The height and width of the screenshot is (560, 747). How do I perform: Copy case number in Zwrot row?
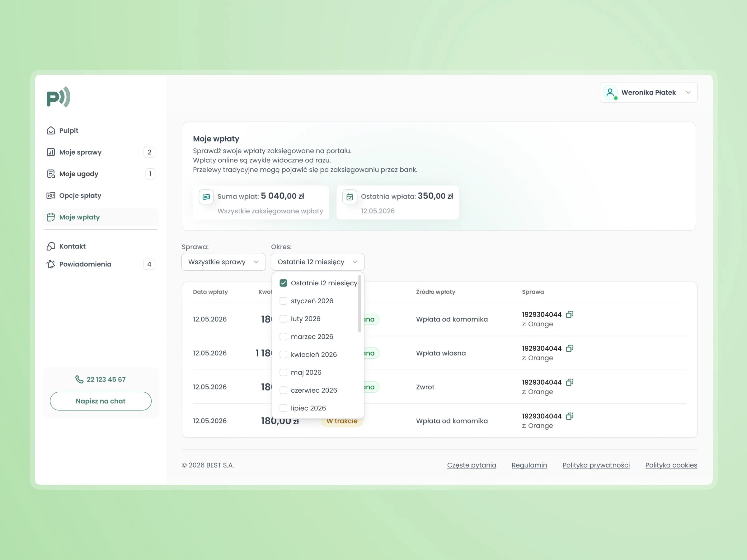[570, 382]
